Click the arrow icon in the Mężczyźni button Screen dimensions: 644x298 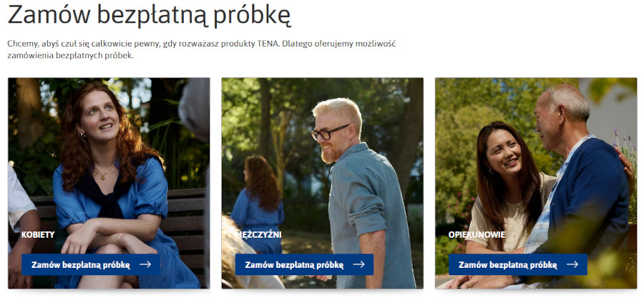(x=358, y=265)
